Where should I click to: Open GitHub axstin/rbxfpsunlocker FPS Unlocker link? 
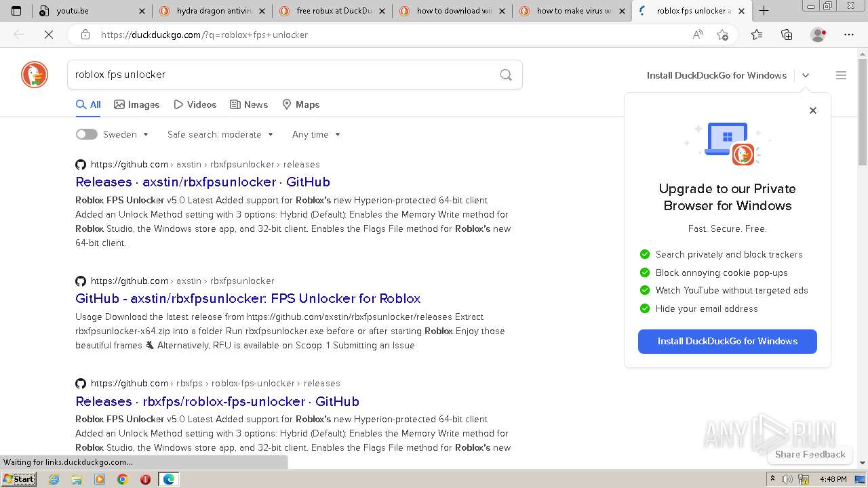pyautogui.click(x=248, y=298)
